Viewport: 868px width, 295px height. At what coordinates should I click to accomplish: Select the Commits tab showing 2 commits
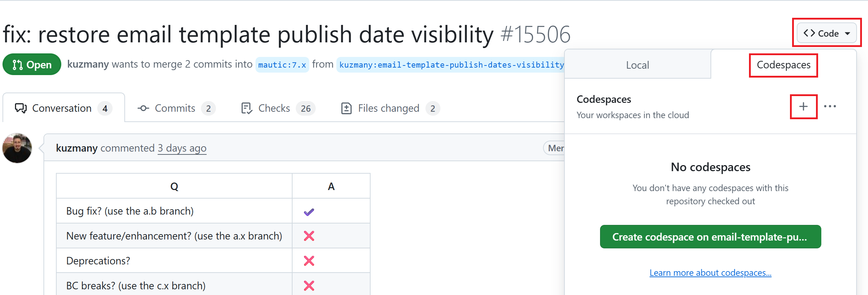click(x=175, y=108)
